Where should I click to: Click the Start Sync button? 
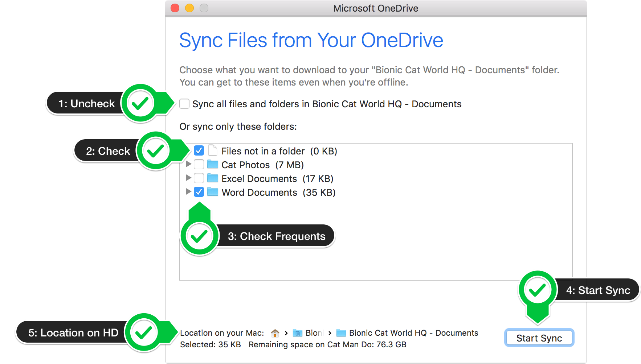coord(539,338)
